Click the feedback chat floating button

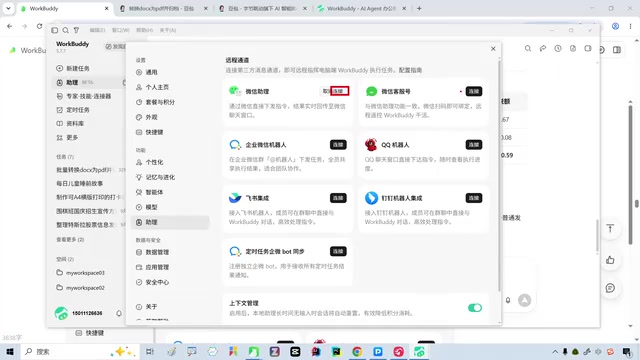[x=610, y=288]
